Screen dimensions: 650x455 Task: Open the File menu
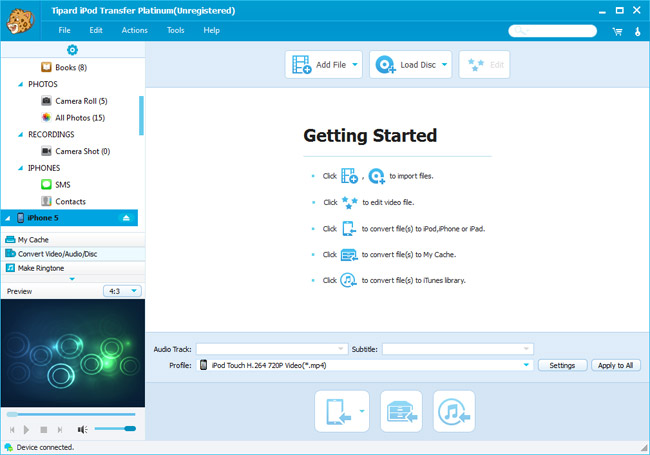point(64,30)
